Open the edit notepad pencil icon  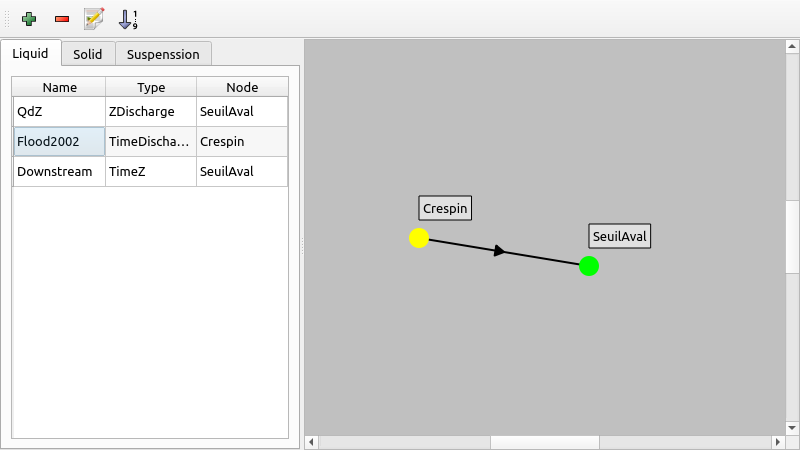pyautogui.click(x=95, y=18)
